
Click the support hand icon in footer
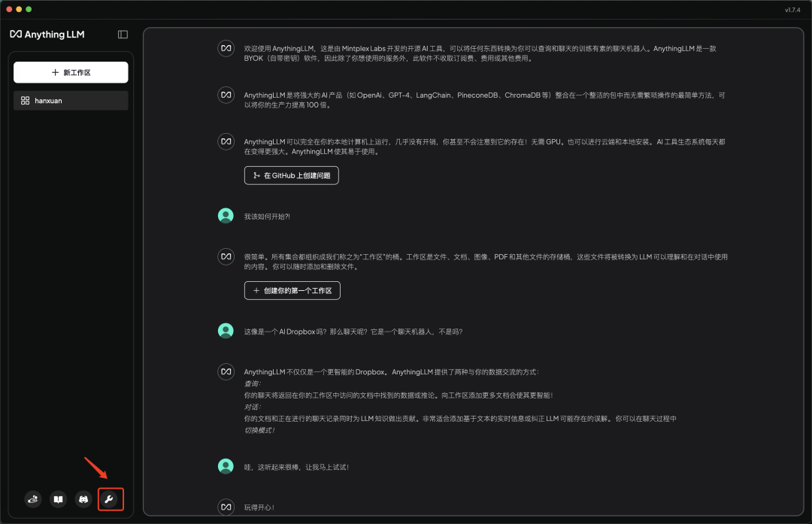(33, 499)
